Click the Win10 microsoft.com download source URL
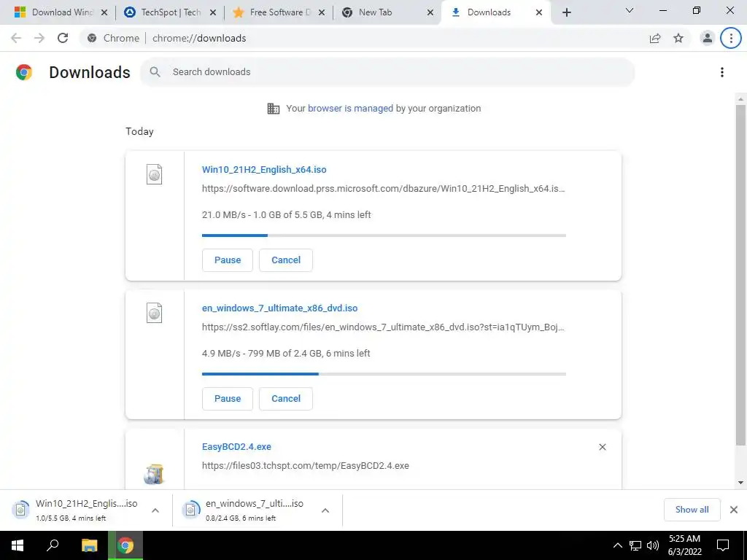This screenshot has height=560, width=747. point(384,189)
